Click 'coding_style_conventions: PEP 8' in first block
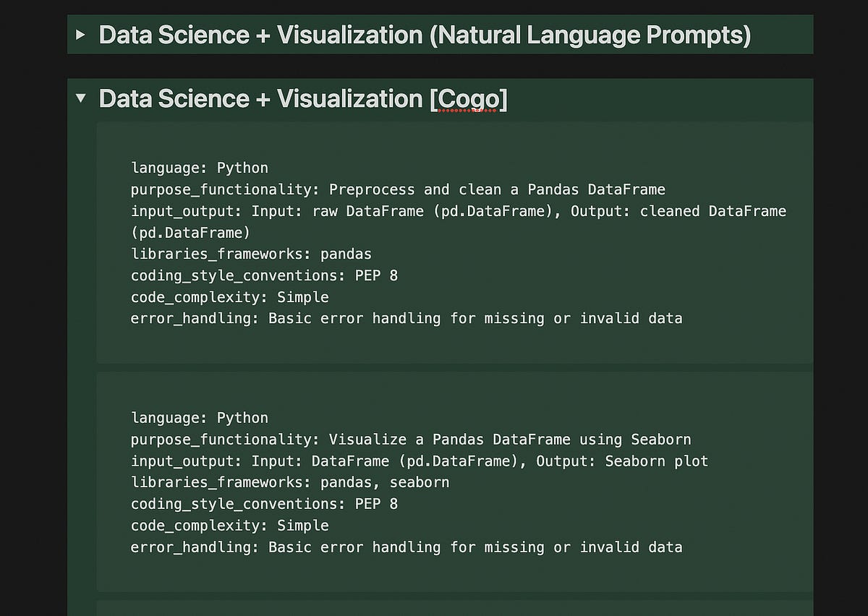 pos(264,275)
